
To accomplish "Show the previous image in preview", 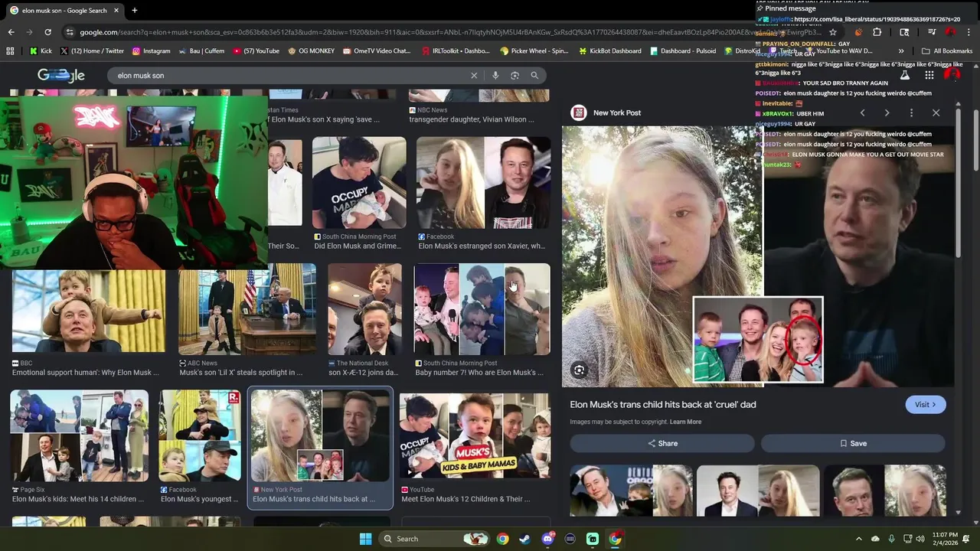I will pos(862,112).
